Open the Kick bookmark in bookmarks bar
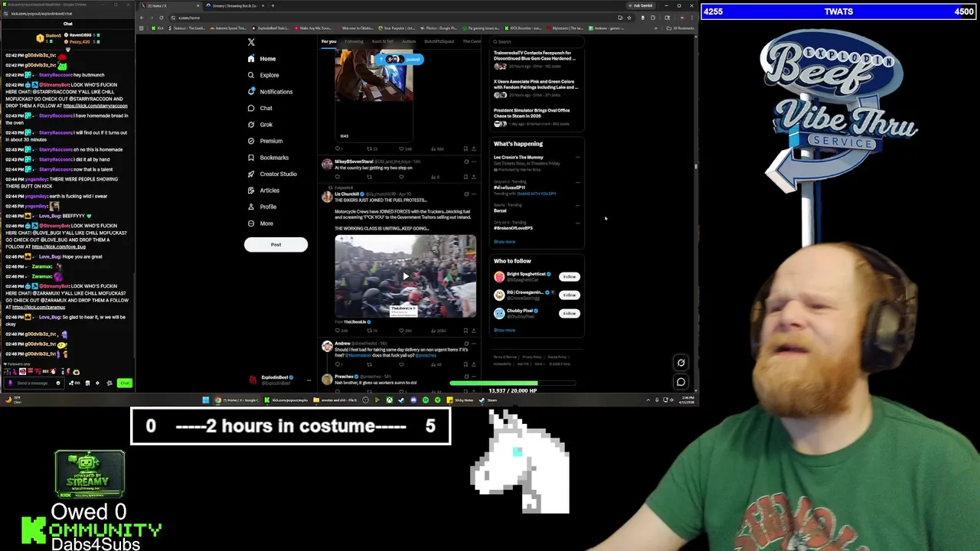This screenshot has height=551, width=980. point(158,28)
